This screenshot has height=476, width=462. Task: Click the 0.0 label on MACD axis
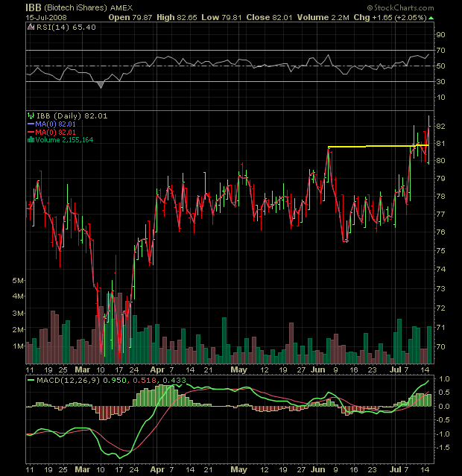(444, 407)
